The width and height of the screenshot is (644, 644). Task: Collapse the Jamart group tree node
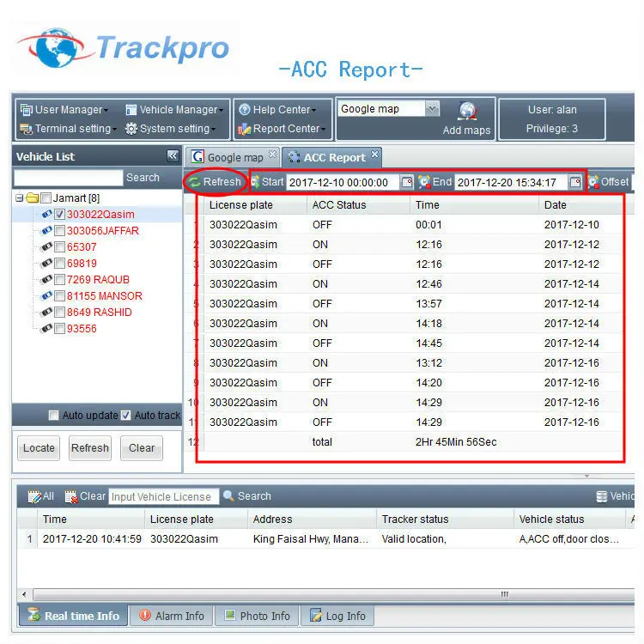point(19,198)
